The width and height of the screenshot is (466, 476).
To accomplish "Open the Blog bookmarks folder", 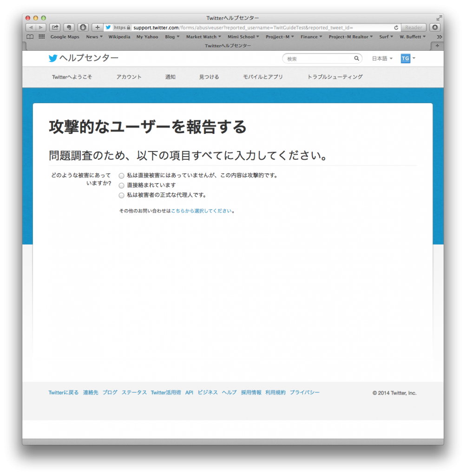I will click(172, 37).
